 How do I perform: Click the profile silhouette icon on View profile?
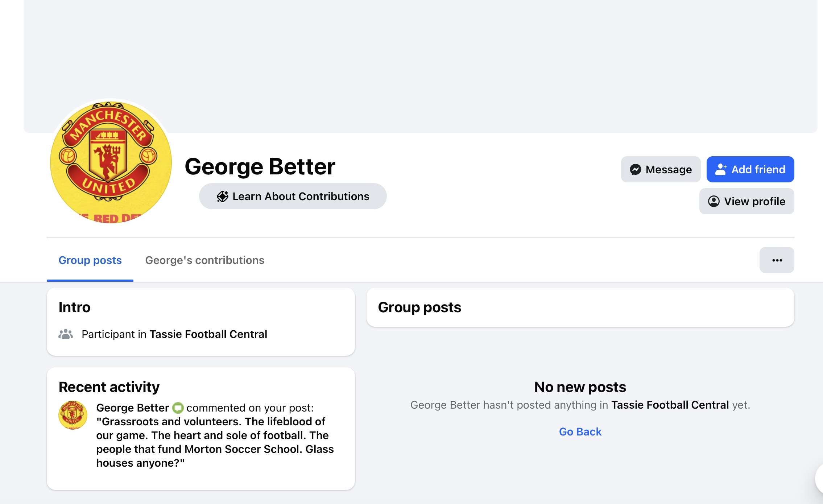coord(714,201)
